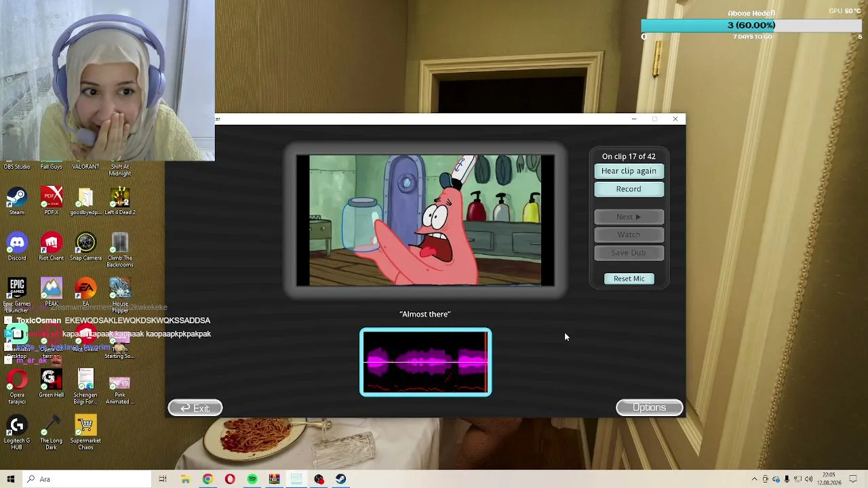Open the PEAK game icon
Viewport: 868px width, 488px height.
(52, 292)
